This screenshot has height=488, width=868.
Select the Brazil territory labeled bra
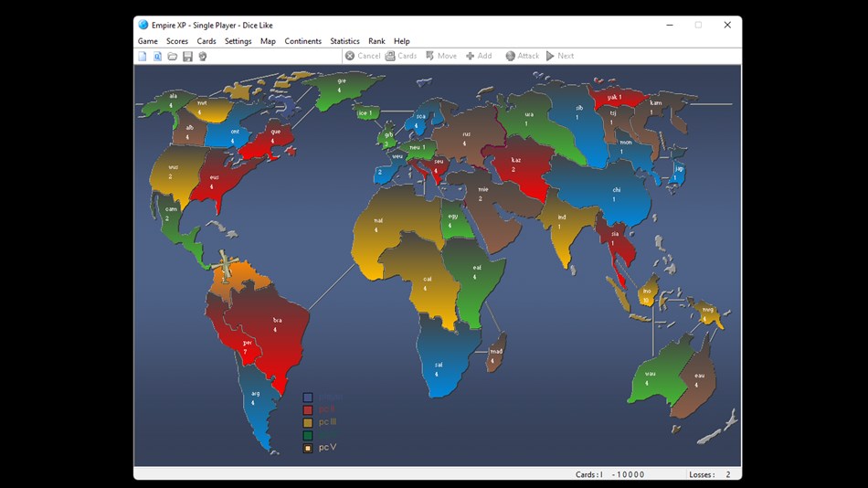(271, 327)
